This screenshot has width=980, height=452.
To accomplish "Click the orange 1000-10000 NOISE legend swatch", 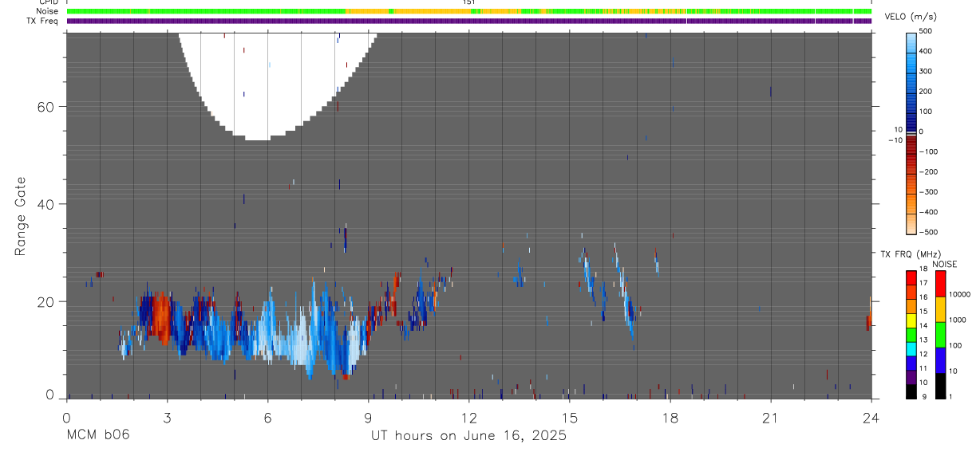I will (940, 309).
